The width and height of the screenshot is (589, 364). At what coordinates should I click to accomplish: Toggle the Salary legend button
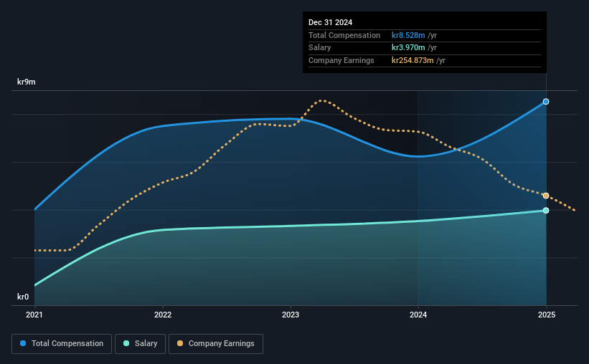pyautogui.click(x=140, y=344)
